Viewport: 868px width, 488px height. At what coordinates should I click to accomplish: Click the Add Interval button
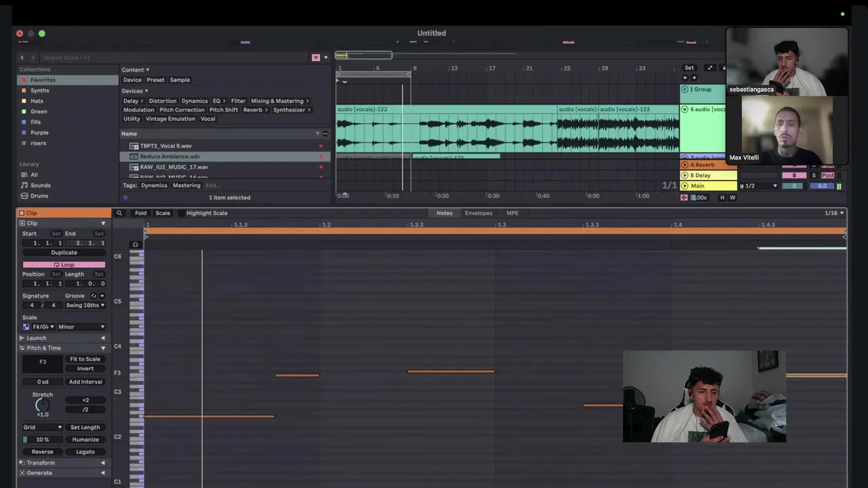point(85,382)
